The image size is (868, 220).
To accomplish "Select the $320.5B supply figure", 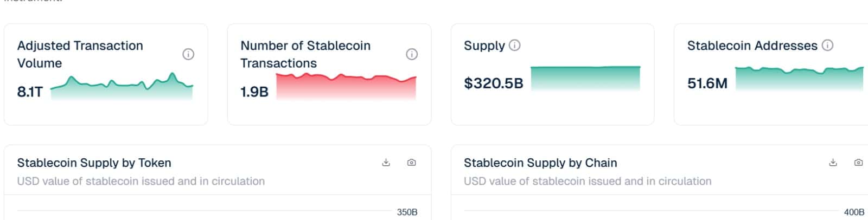I will coord(494,83).
